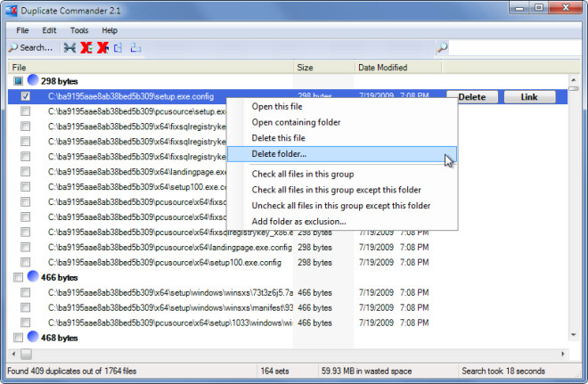Image resolution: width=588 pixels, height=384 pixels.
Task: Check pcusource\x64\landingpage.exe.config row checkbox
Action: 26,247
